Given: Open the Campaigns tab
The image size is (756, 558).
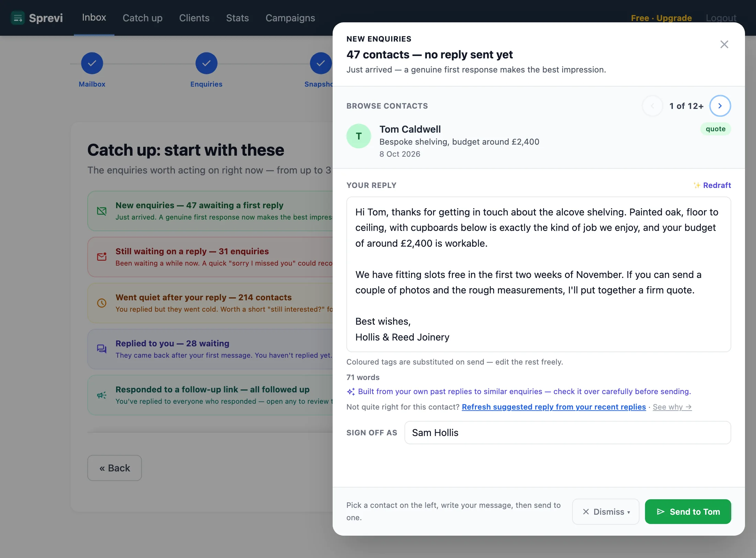Looking at the screenshot, I should (x=290, y=18).
